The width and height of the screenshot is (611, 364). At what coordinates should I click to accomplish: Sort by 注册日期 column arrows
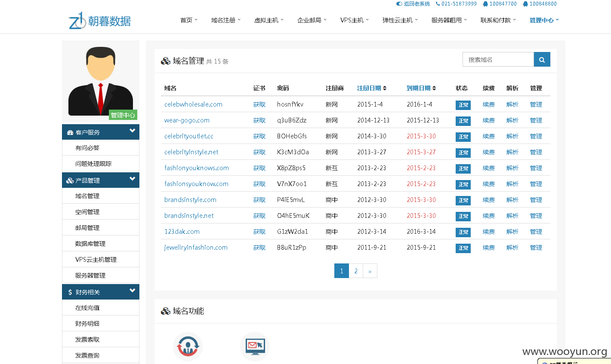click(385, 88)
